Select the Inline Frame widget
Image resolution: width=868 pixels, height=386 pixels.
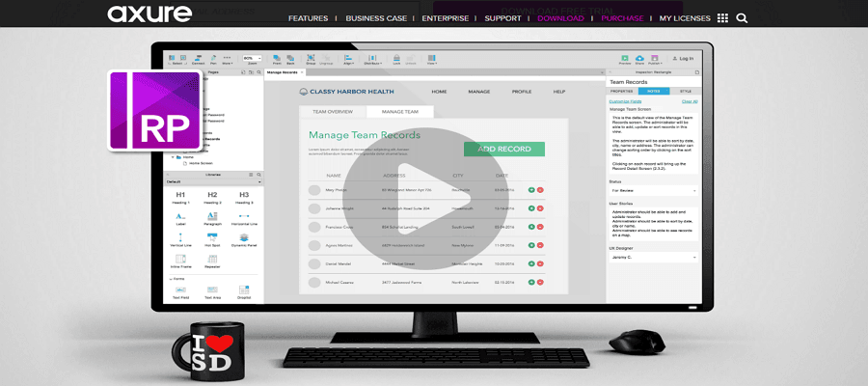[x=180, y=261]
